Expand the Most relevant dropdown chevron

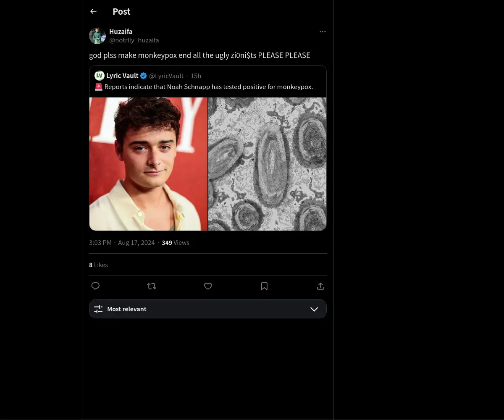(314, 309)
